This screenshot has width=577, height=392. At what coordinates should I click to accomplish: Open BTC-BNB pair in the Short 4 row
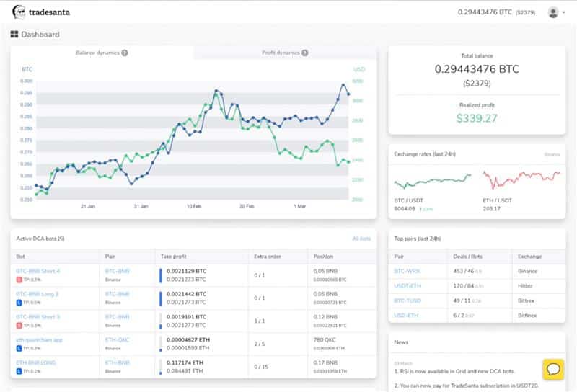(x=117, y=271)
